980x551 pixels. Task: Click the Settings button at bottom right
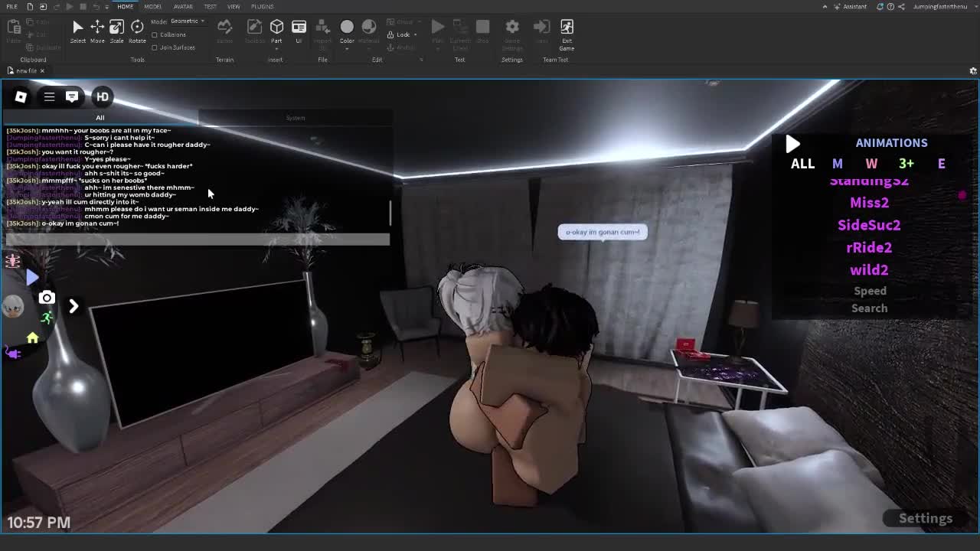(x=925, y=518)
